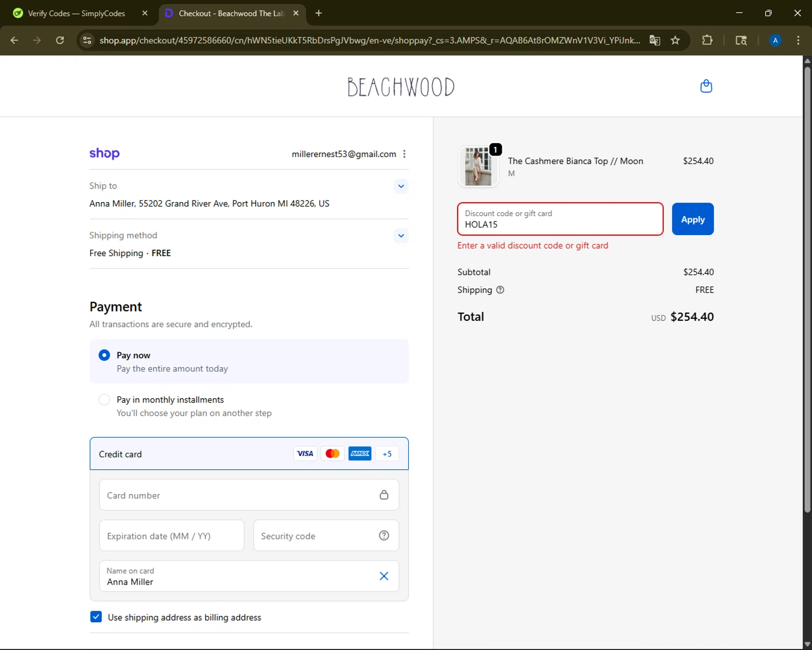Open the side panel search icon
812x650 pixels.
741,40
